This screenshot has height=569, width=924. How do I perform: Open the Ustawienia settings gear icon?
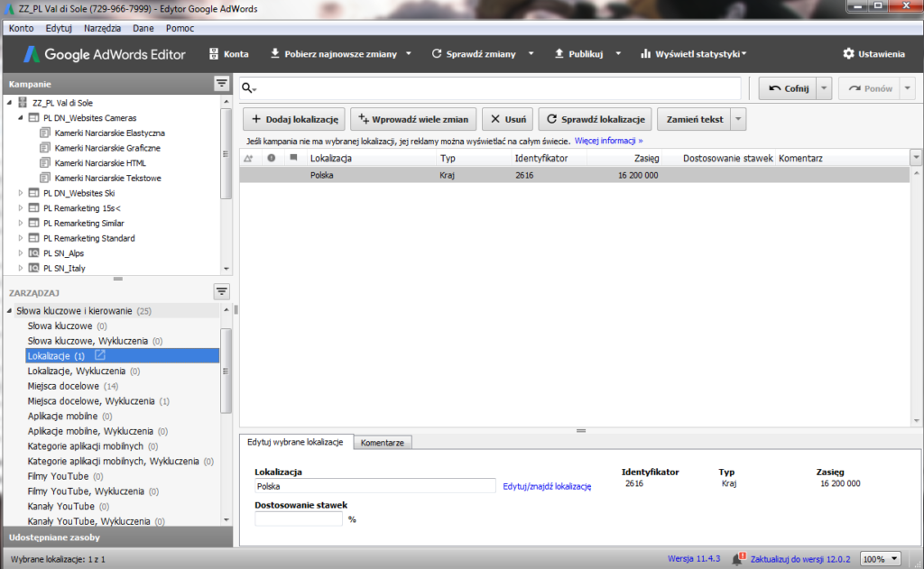click(x=848, y=53)
